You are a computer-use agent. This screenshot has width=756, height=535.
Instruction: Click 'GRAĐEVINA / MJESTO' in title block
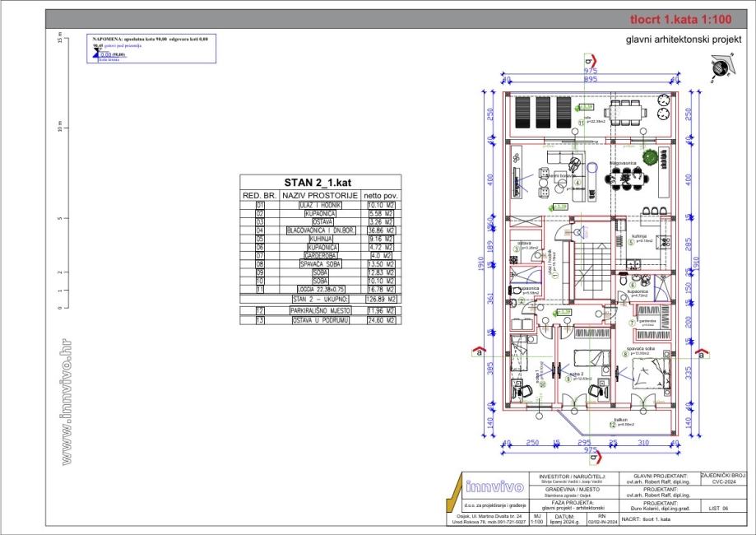coord(573,489)
